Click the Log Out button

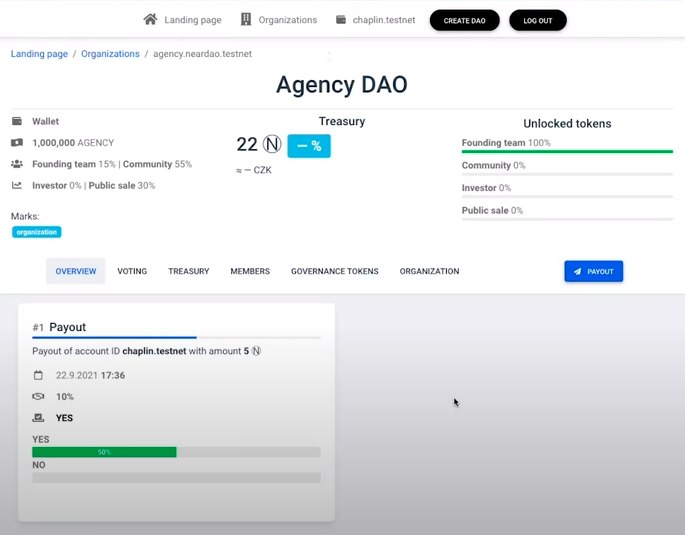point(537,20)
